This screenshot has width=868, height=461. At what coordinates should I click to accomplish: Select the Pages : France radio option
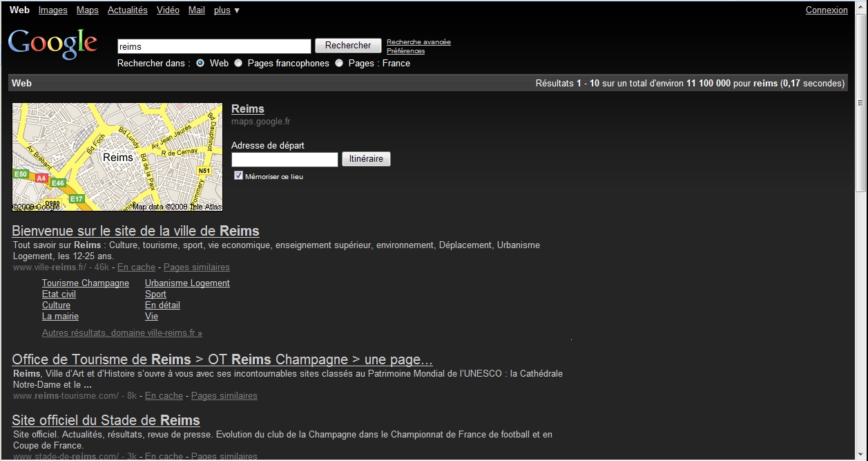click(x=339, y=63)
